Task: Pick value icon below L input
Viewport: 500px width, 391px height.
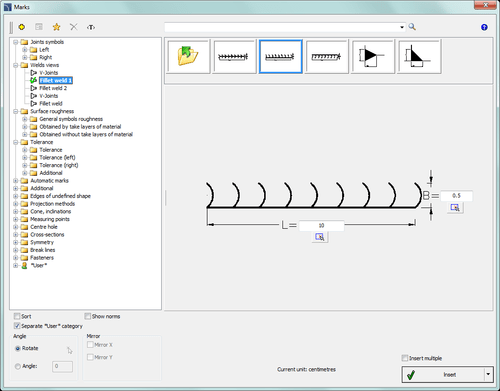Action: point(320,237)
